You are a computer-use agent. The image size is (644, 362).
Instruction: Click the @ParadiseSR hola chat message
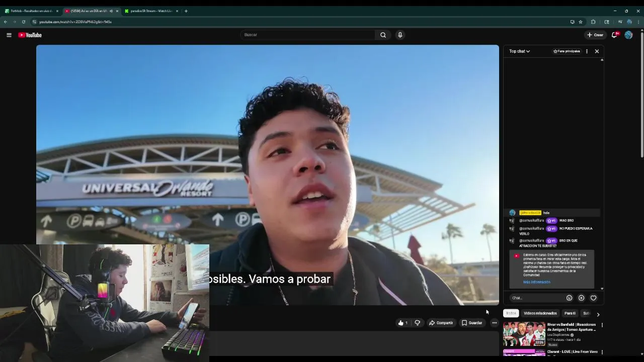(551, 213)
